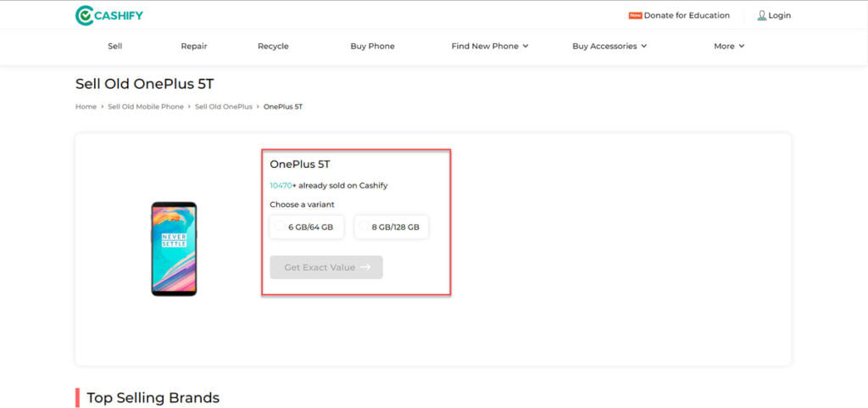Click the OnePlus 5T phone image
Viewport: 868px width, 408px height.
[x=174, y=249]
